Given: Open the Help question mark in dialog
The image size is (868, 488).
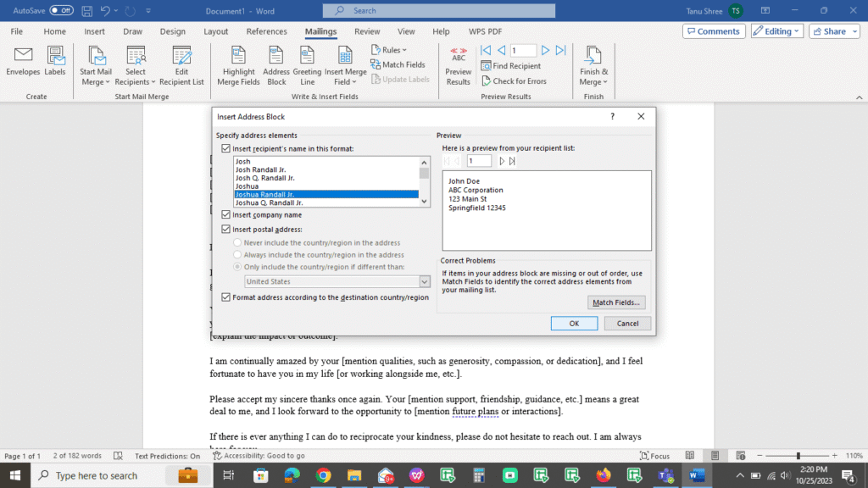Looking at the screenshot, I should 612,116.
